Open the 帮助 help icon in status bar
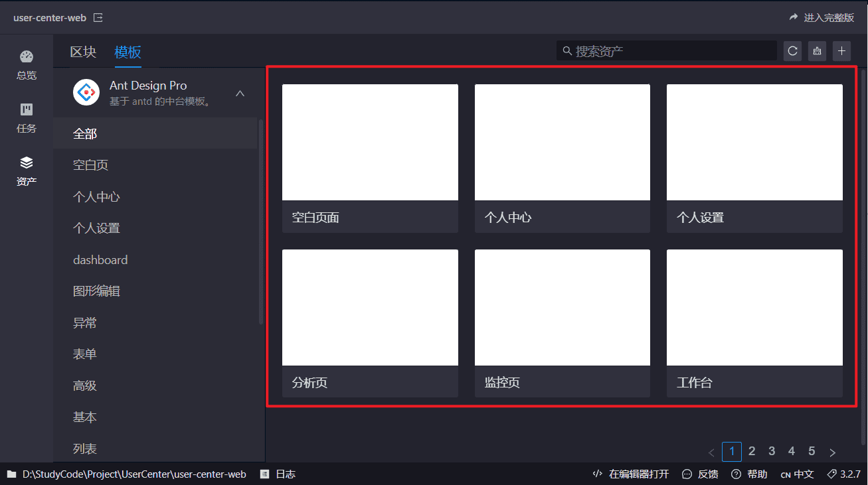Screen dimensions: 868x485 (x=749, y=474)
